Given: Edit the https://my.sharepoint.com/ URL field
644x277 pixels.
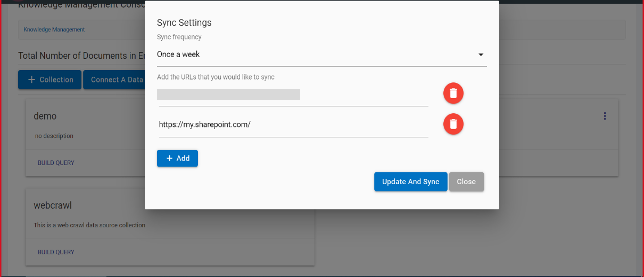Looking at the screenshot, I should pyautogui.click(x=293, y=124).
